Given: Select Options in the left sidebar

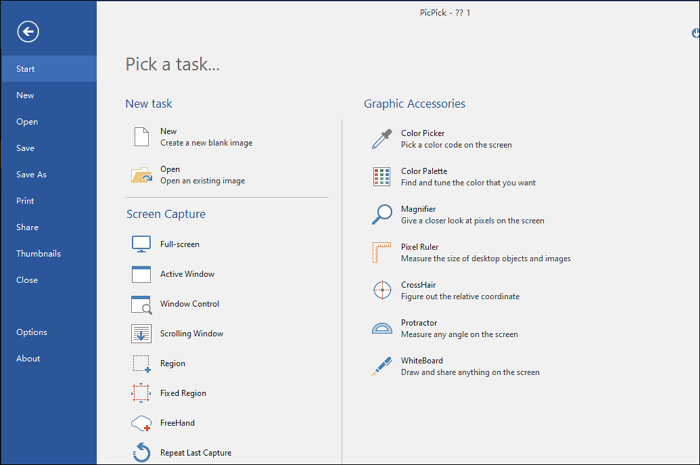Looking at the screenshot, I should pyautogui.click(x=31, y=332).
